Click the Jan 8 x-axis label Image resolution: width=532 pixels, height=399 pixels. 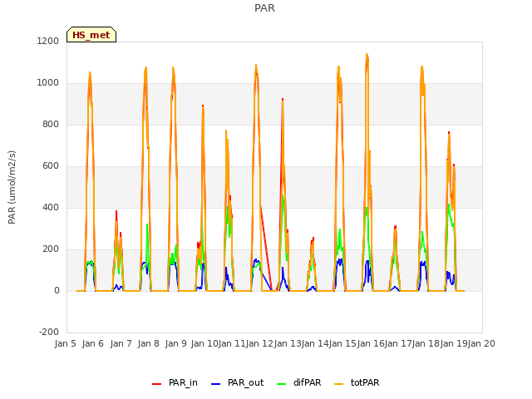(148, 343)
